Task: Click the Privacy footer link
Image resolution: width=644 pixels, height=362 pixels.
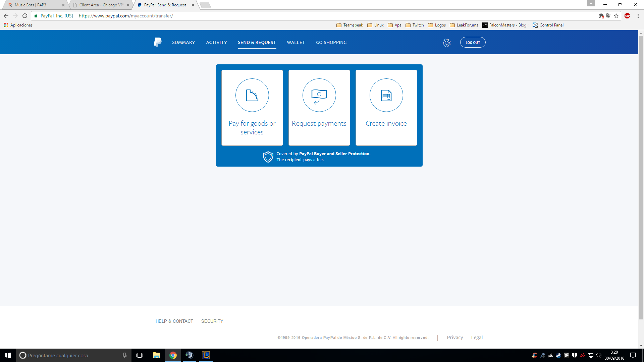Action: [454, 338]
